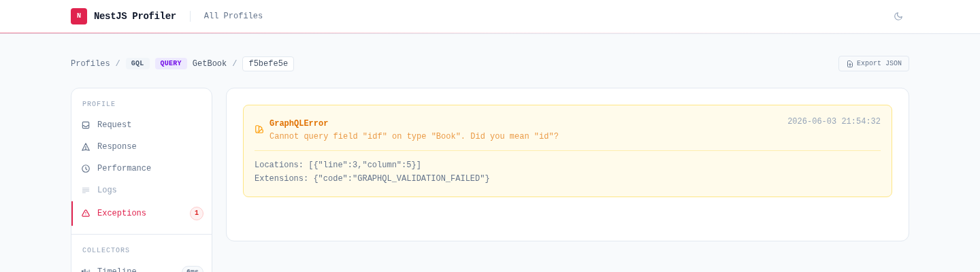
Task: Click the GraphQLError exception icon
Action: (259, 129)
